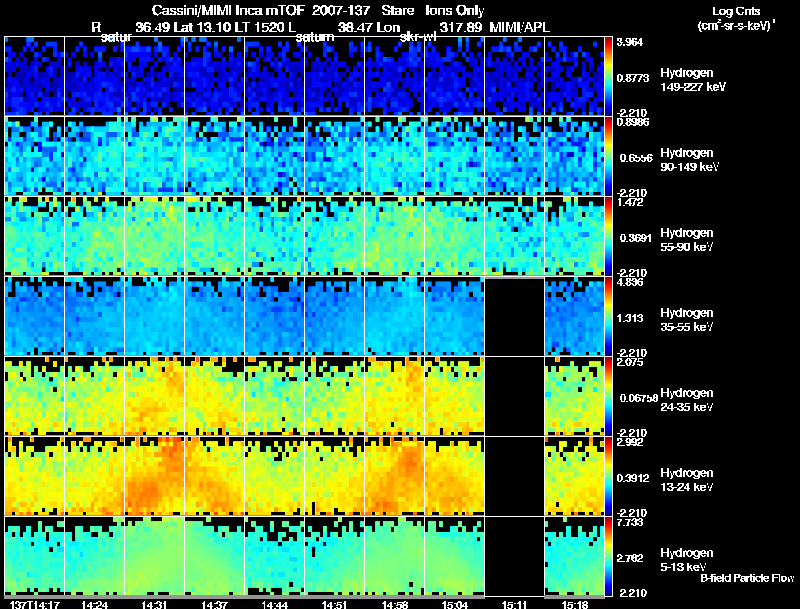Select the 'Hydrogen 35-55 keV' row label
This screenshot has width=800, height=609.
coord(687,320)
